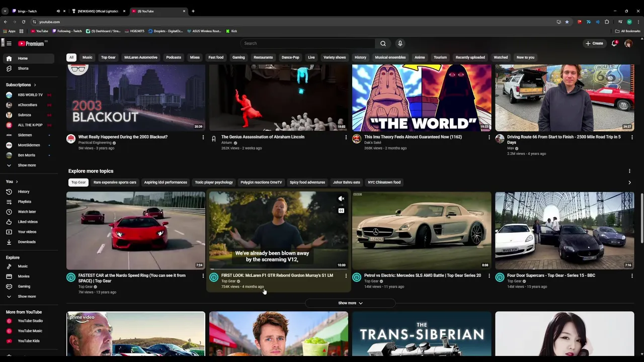Click the YouTube search field
This screenshot has height=362, width=644.
308,44
